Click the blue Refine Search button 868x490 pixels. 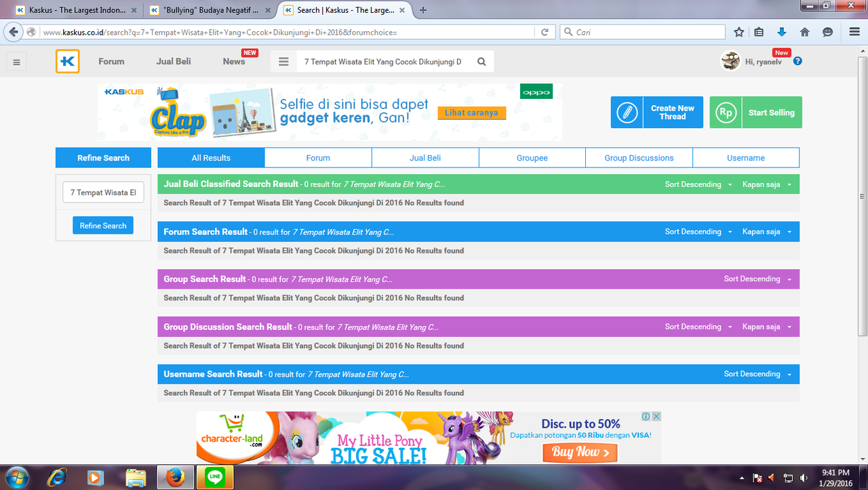tap(103, 226)
